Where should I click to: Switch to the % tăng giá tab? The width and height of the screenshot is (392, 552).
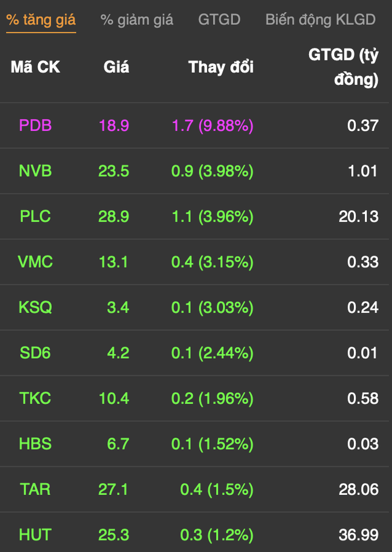(41, 20)
